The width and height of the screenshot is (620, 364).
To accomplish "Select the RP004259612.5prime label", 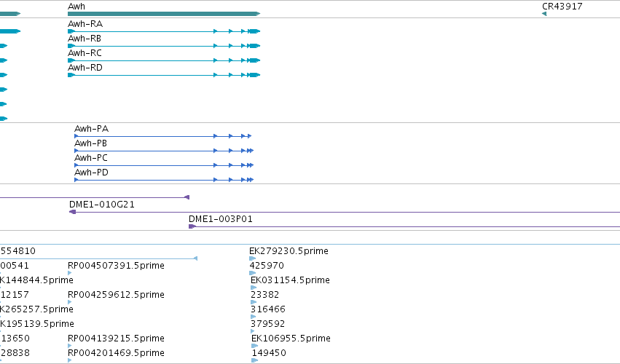I will [x=116, y=294].
